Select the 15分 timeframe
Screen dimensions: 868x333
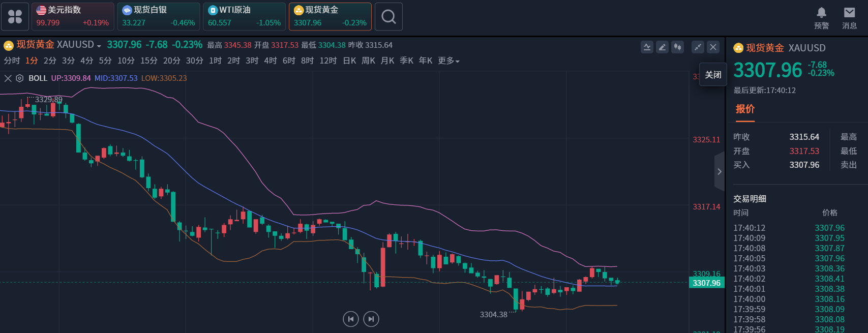[148, 60]
